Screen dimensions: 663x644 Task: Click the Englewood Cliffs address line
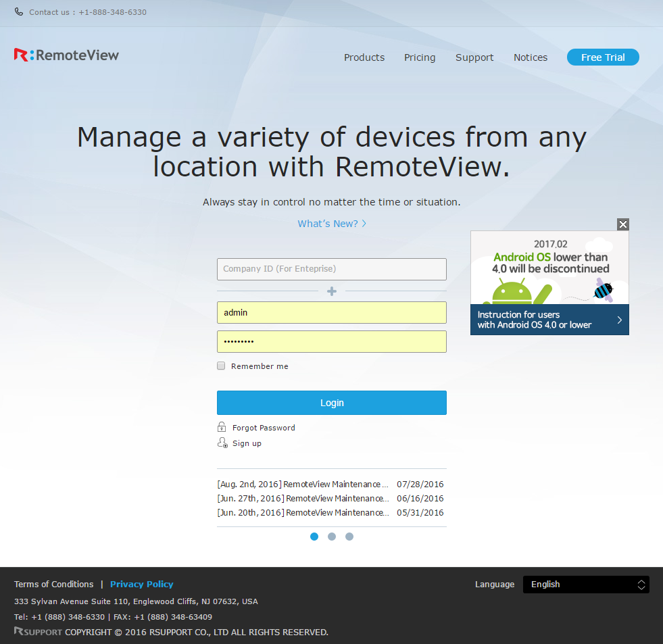coord(136,601)
